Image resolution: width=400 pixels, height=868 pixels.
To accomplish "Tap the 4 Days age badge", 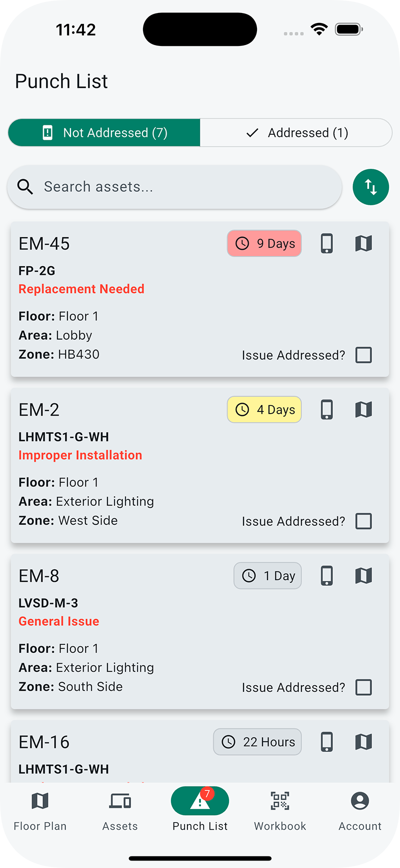I will (x=264, y=410).
